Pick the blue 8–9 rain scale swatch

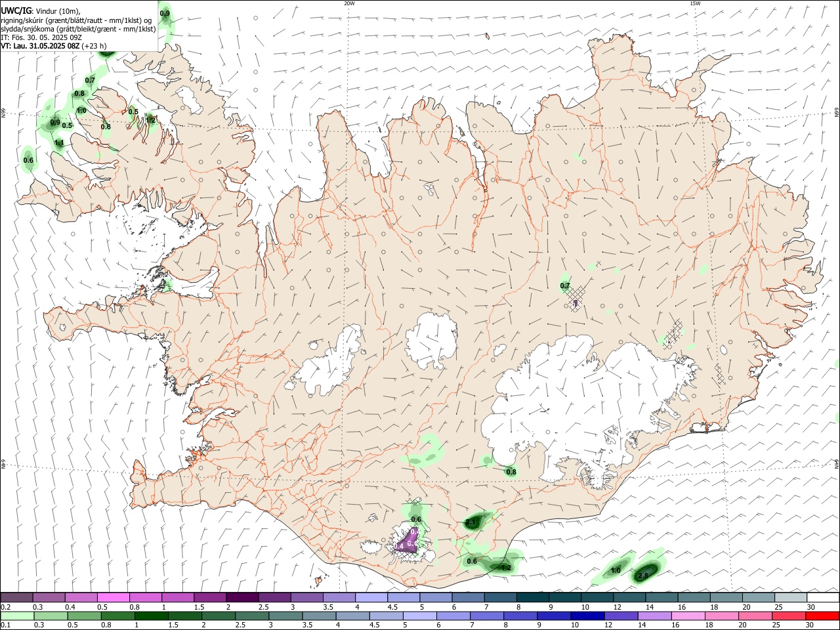tap(520, 616)
